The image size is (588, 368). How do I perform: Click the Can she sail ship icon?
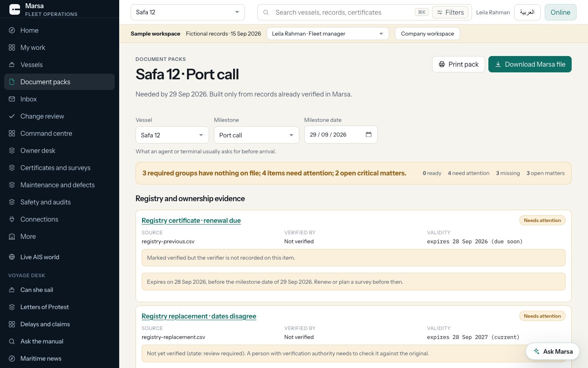pos(12,290)
